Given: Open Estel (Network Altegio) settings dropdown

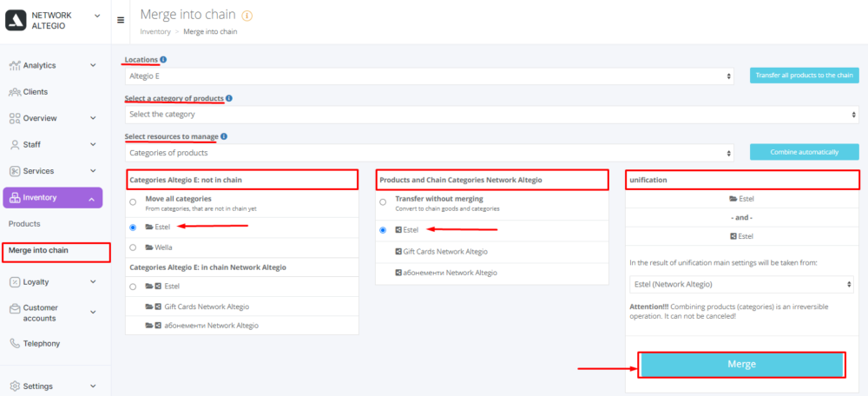Looking at the screenshot, I should [742, 285].
